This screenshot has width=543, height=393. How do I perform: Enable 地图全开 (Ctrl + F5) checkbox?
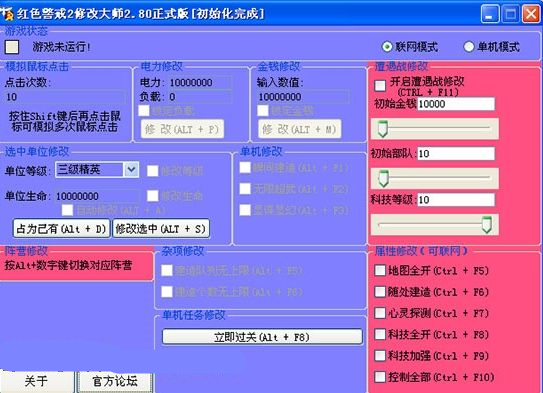380,270
